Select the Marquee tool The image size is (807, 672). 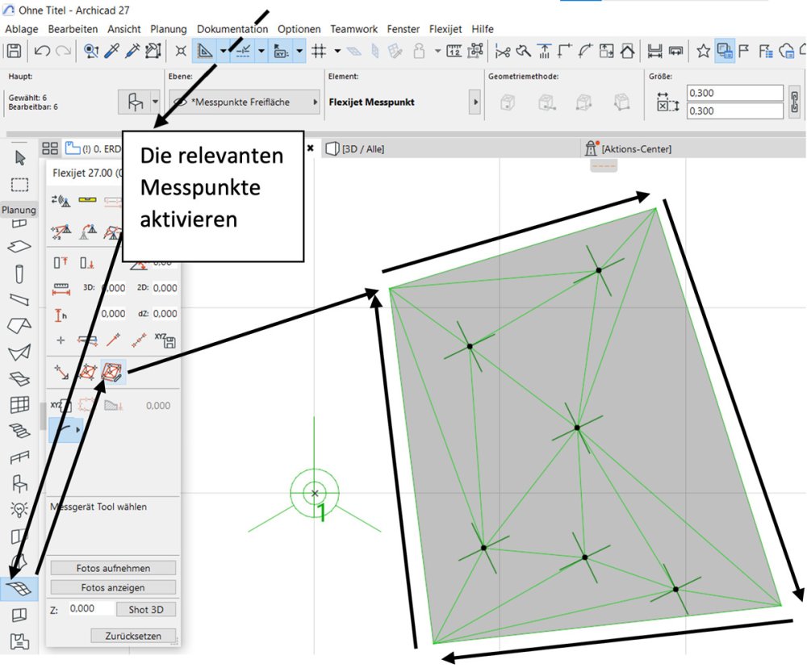[x=19, y=185]
